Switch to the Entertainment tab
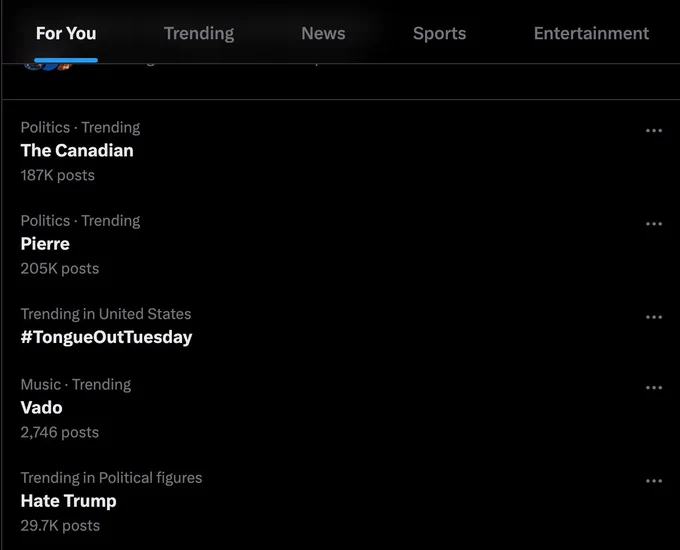The width and height of the screenshot is (680, 550). 591,34
